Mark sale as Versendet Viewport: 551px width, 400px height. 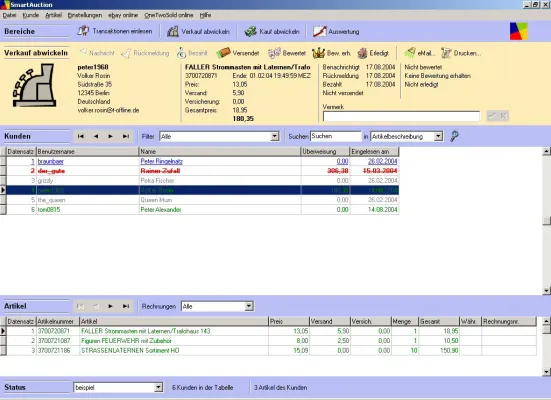coord(238,53)
